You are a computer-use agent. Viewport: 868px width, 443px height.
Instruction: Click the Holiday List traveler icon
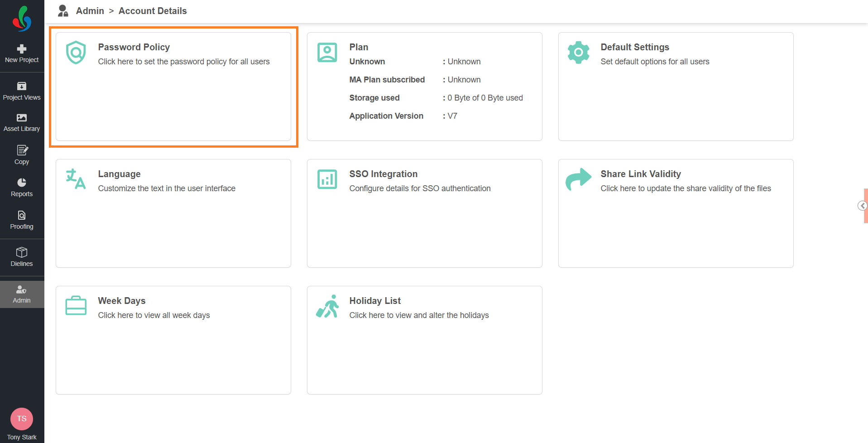tap(327, 306)
